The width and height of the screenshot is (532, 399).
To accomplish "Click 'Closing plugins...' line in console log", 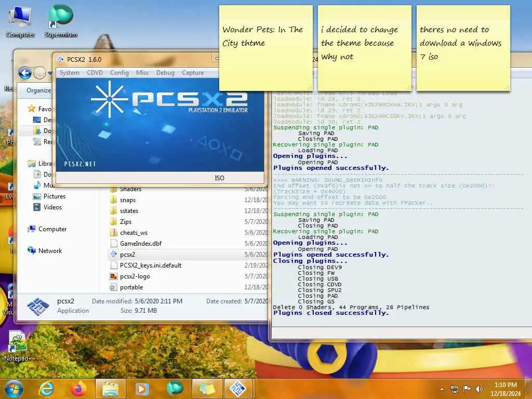I will [310, 261].
